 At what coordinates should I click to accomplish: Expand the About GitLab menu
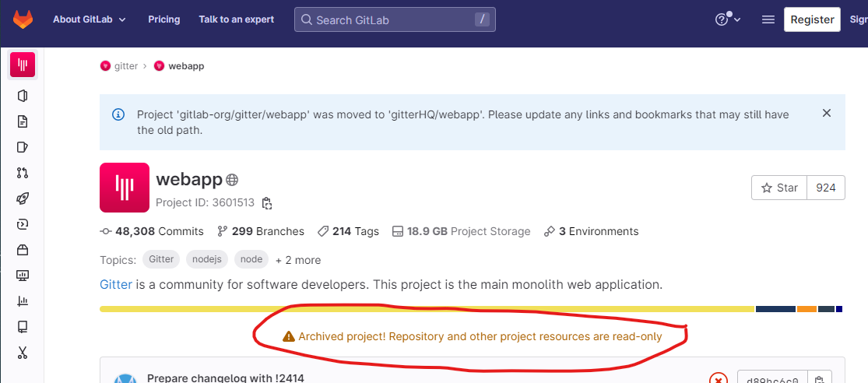click(90, 19)
